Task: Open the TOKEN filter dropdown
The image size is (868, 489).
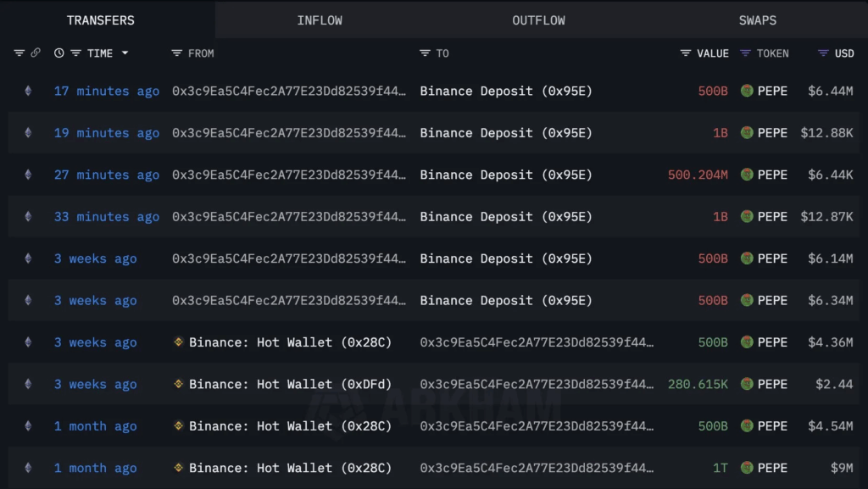Action: (x=746, y=53)
